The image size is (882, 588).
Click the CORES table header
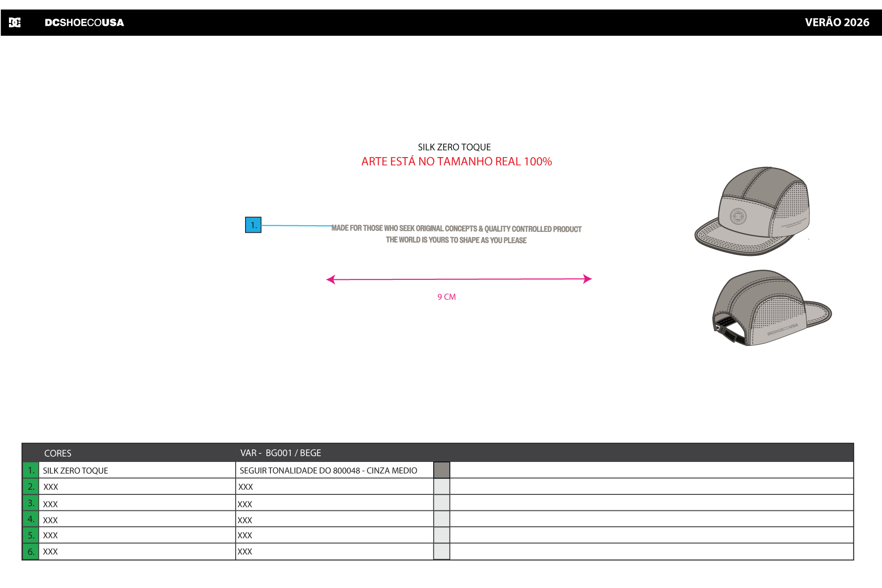(x=58, y=453)
